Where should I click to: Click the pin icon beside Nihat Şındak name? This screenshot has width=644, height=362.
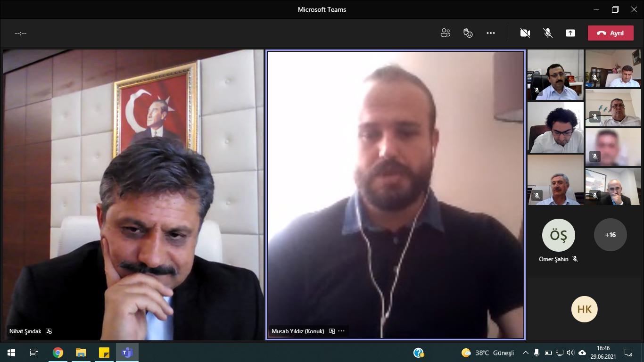[49, 331]
